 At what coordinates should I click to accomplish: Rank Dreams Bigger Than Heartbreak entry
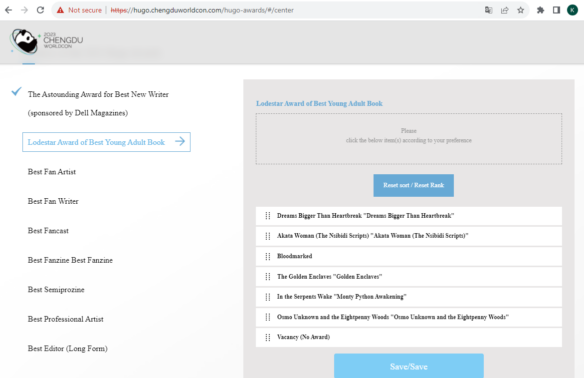[409, 216]
